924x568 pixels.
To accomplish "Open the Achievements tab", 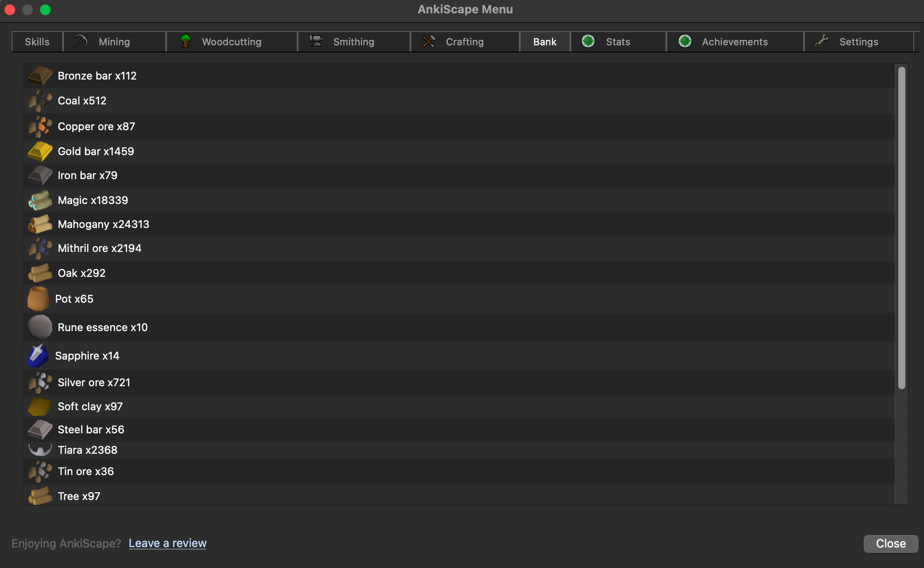I will (x=735, y=41).
